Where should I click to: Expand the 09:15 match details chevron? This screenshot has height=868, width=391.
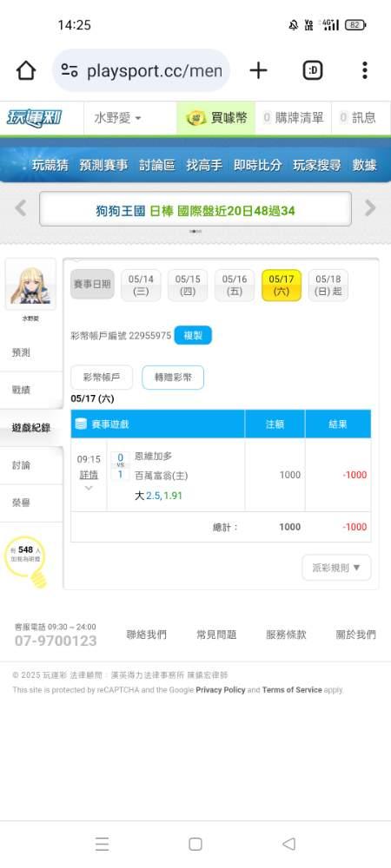pos(89,488)
